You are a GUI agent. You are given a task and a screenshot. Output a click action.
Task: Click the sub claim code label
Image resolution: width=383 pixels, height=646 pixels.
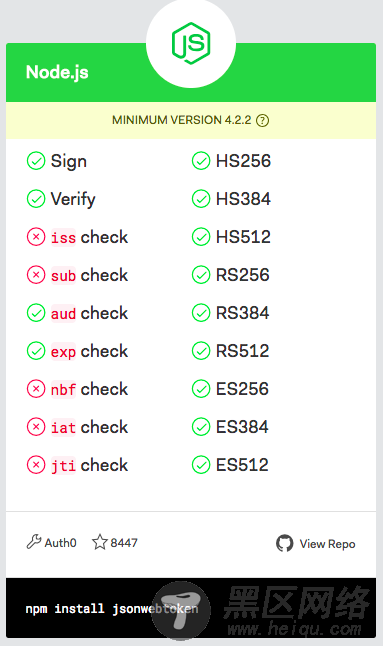point(63,275)
